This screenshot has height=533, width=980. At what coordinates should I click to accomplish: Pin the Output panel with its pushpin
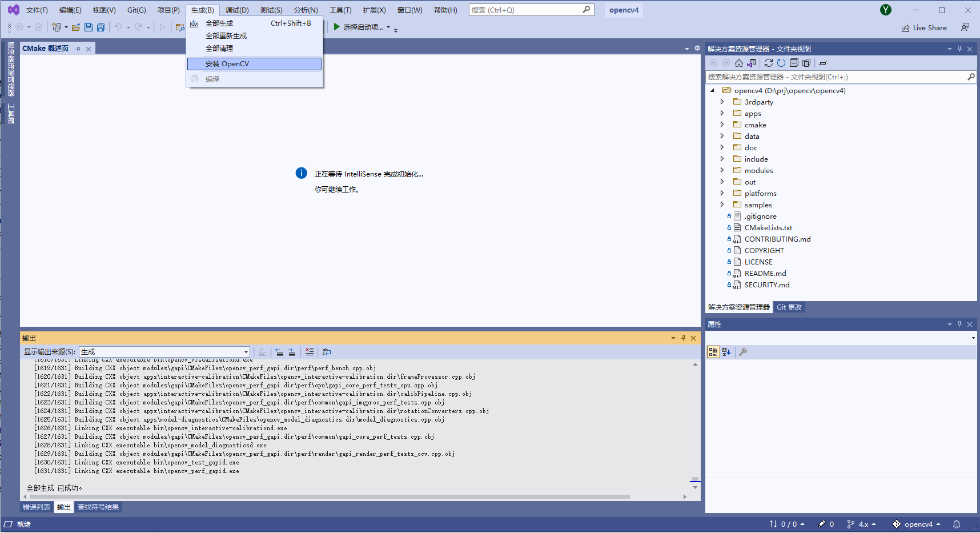(x=683, y=338)
